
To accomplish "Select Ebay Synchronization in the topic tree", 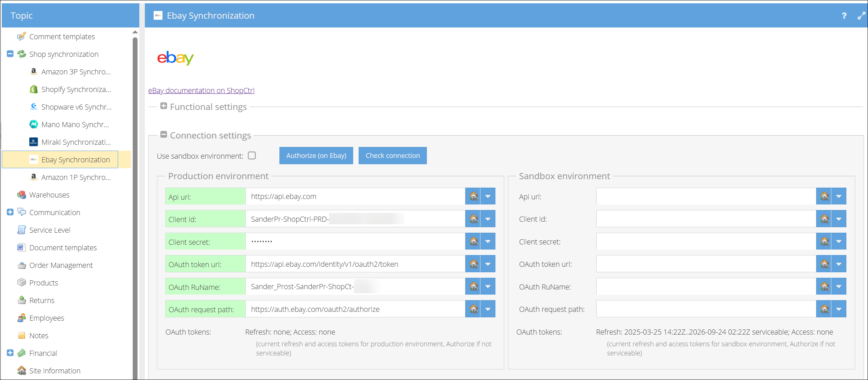I will click(67, 159).
